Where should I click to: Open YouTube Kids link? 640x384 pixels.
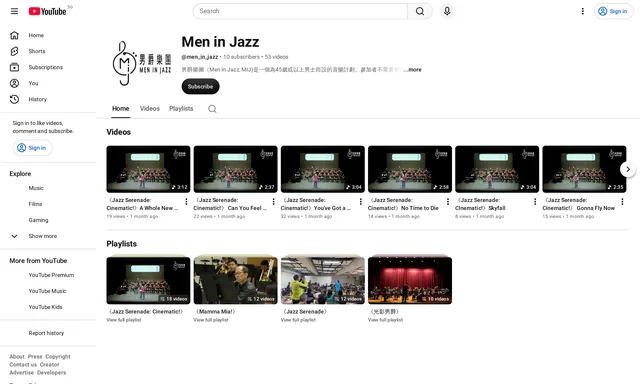(x=48, y=307)
